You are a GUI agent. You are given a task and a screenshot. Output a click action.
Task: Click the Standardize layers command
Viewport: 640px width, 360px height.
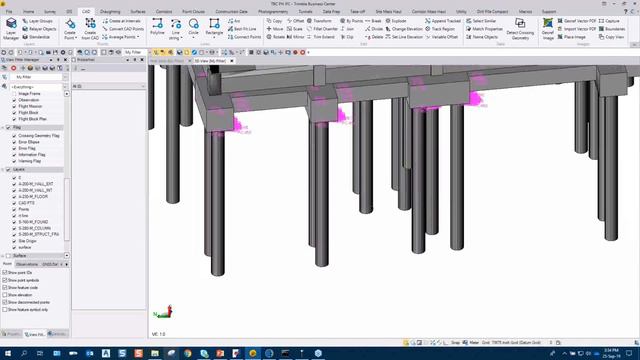36,37
